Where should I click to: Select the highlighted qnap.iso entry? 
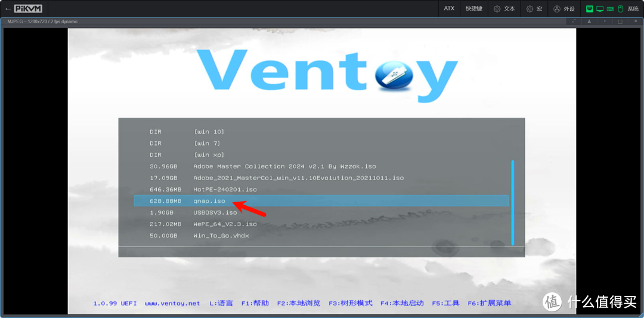point(321,201)
